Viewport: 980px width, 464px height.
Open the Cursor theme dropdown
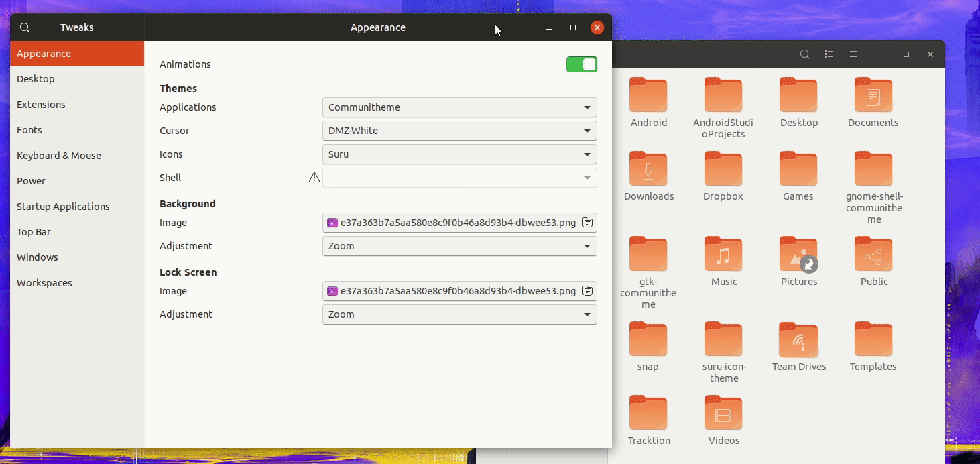click(x=460, y=131)
